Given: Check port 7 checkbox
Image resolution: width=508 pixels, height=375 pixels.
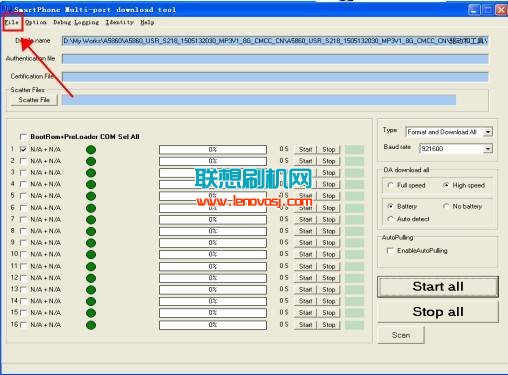Looking at the screenshot, I should click(23, 219).
